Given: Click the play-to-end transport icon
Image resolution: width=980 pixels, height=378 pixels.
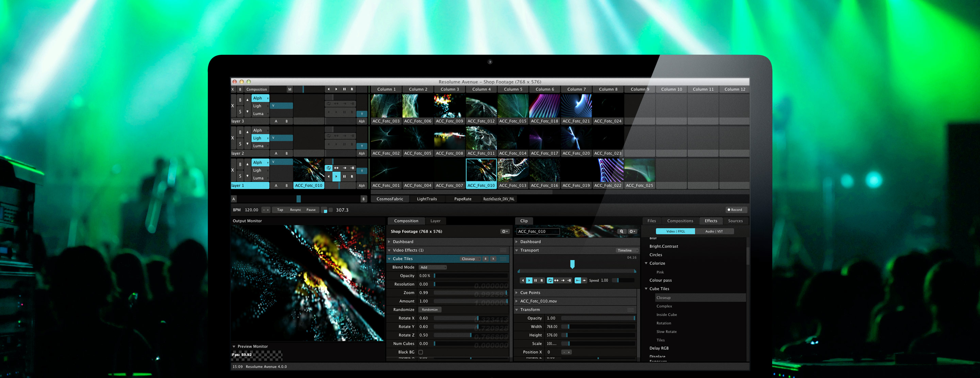Looking at the screenshot, I should pyautogui.click(x=570, y=281).
